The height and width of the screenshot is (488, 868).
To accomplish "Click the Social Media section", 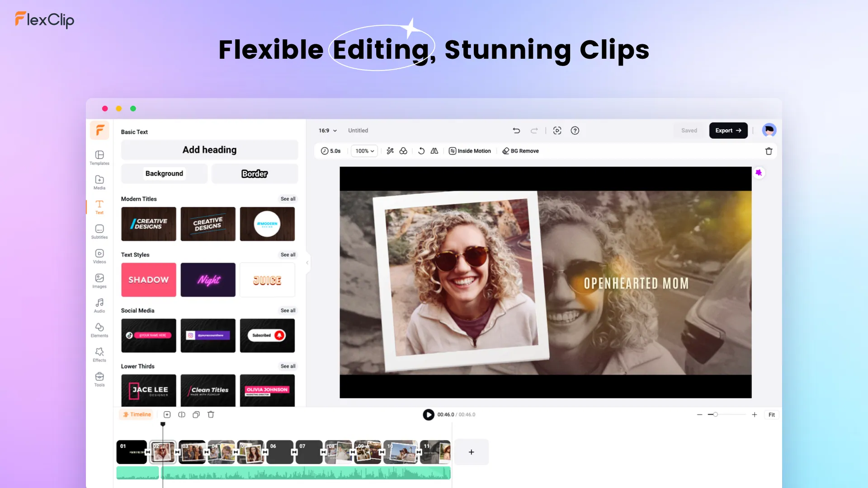I will 137,310.
